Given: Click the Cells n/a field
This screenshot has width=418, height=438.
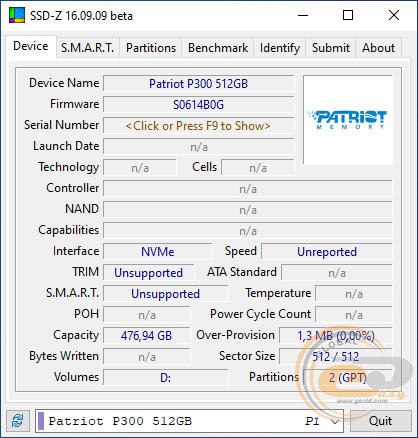Looking at the screenshot, I should tap(258, 168).
